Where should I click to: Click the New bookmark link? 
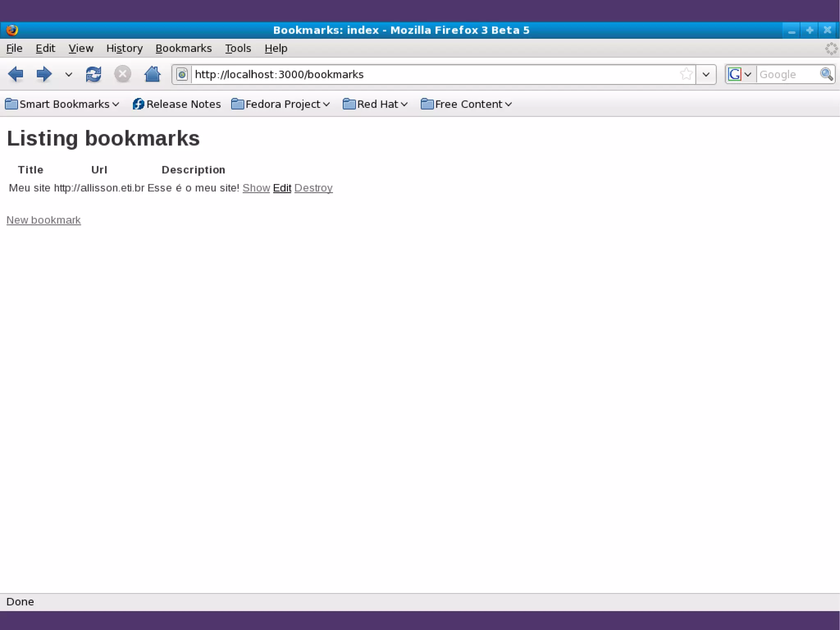pyautogui.click(x=43, y=220)
